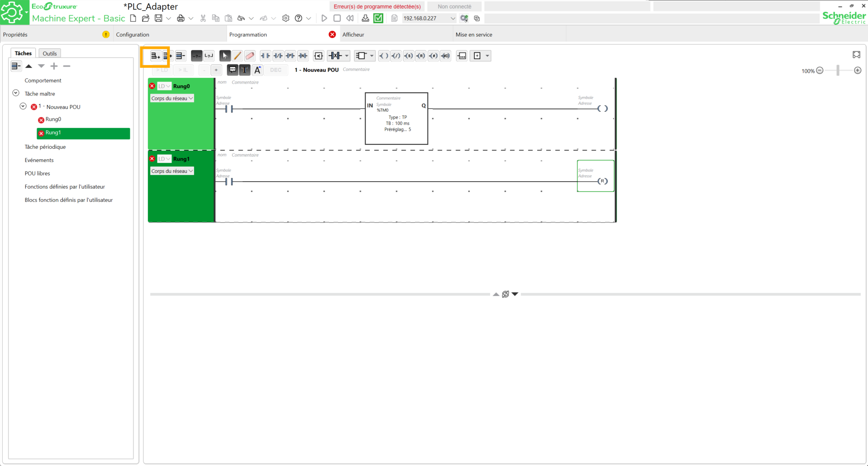Open the Outils tab
This screenshot has width=868, height=466.
coord(50,53)
